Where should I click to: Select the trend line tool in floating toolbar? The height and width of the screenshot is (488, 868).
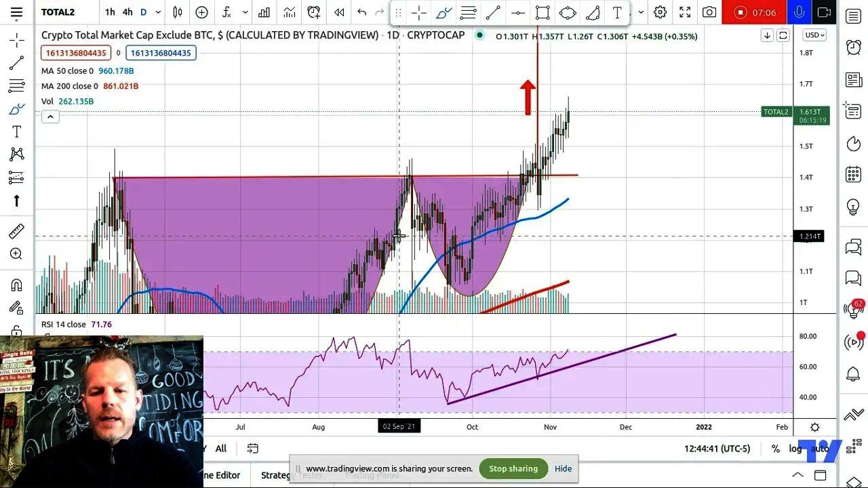pyautogui.click(x=493, y=12)
